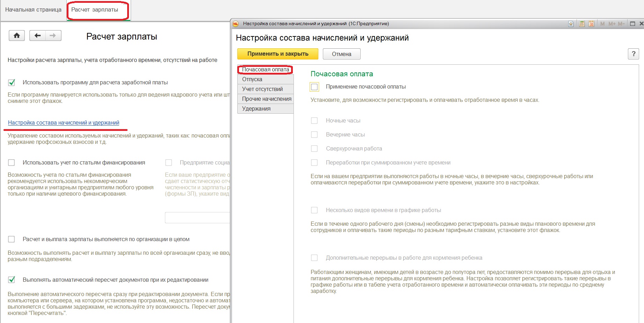Click the 'Отмена' button

coord(341,54)
